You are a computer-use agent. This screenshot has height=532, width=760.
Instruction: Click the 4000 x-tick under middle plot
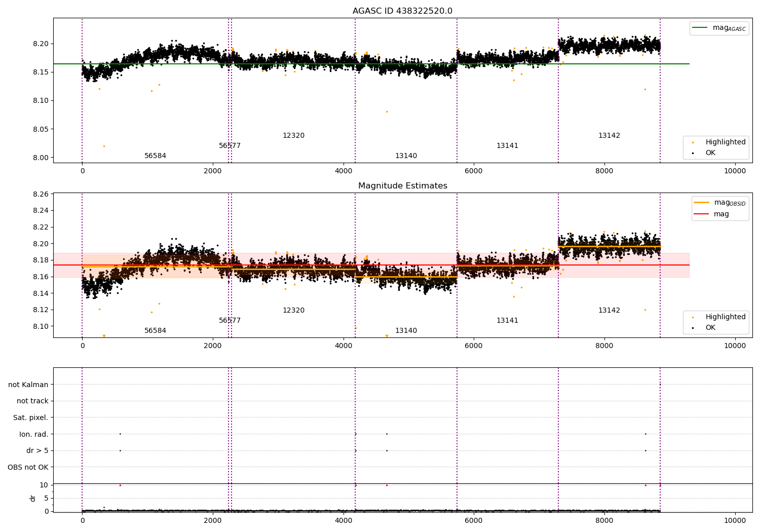343,346
